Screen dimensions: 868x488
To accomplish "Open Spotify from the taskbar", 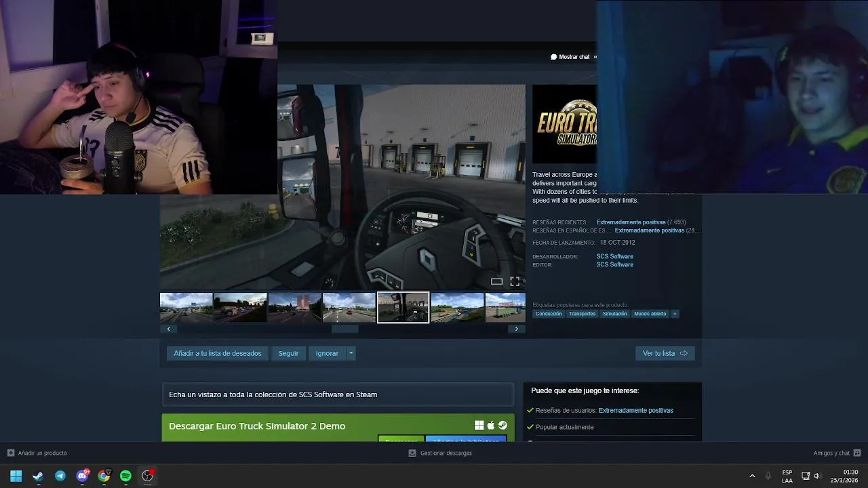I will 125,476.
